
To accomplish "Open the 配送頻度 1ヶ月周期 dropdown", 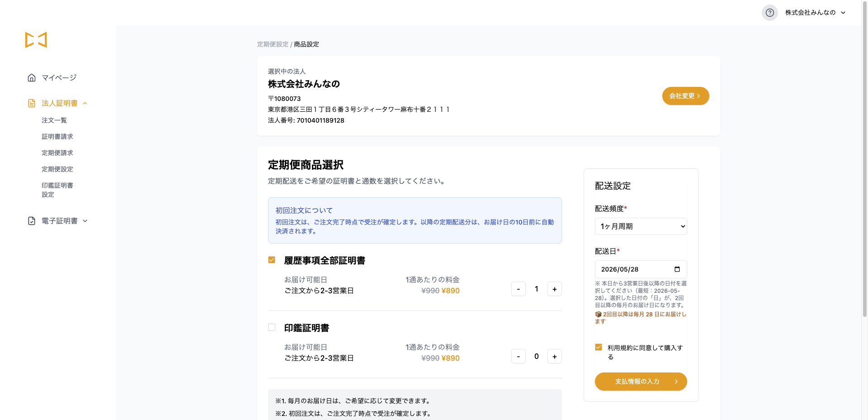I will (x=641, y=226).
